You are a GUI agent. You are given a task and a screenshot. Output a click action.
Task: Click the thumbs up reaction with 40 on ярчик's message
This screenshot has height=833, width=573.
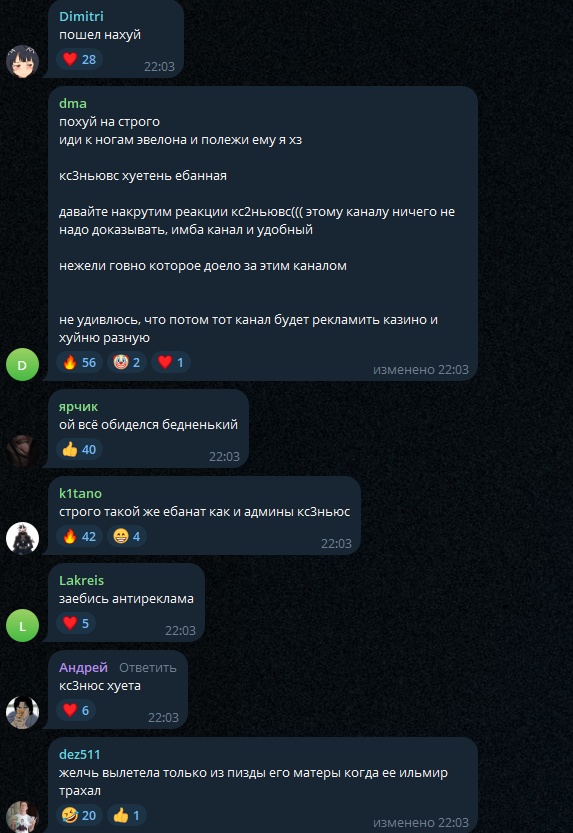pyautogui.click(x=79, y=449)
